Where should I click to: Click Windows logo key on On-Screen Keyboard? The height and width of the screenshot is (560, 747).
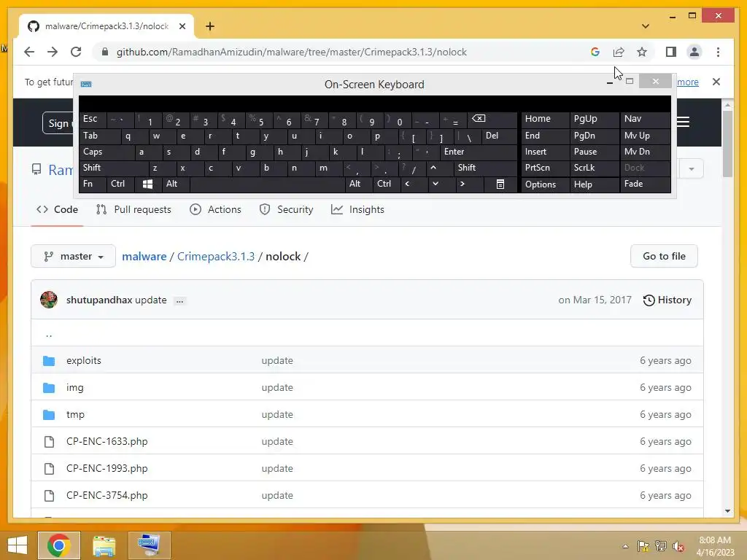[147, 184]
